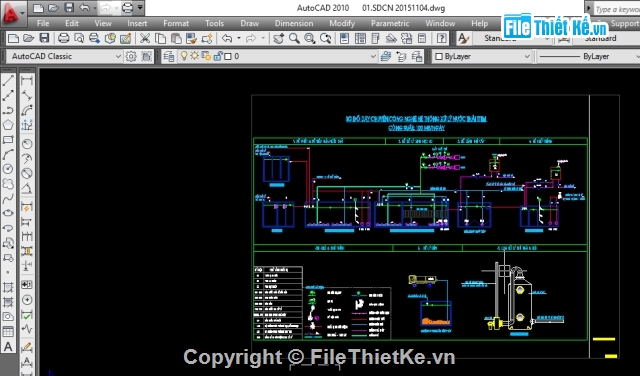
Task: Click Save in Quick Access Toolbar
Action: 69,8
